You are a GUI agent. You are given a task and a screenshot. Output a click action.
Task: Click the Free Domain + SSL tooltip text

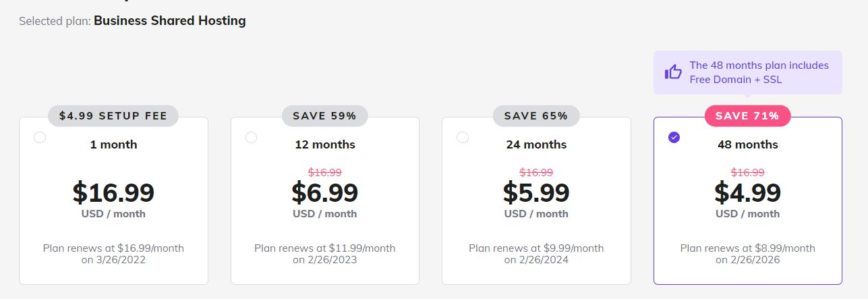click(x=735, y=80)
